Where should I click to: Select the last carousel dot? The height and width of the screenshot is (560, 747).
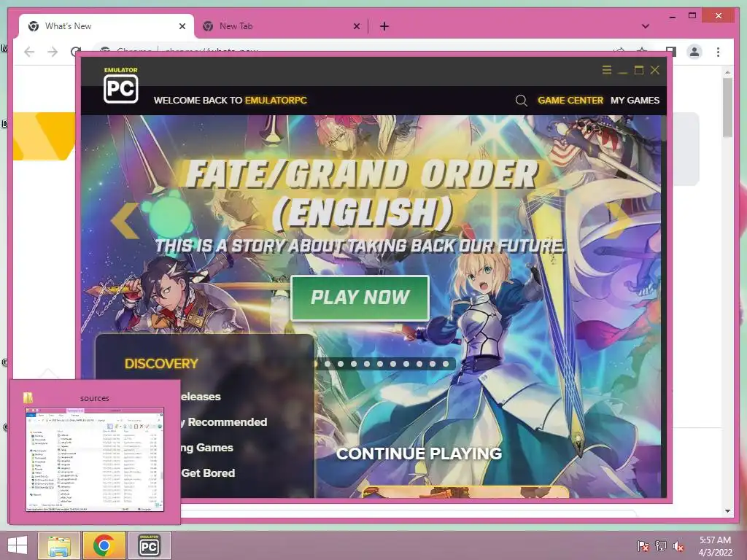(x=446, y=364)
